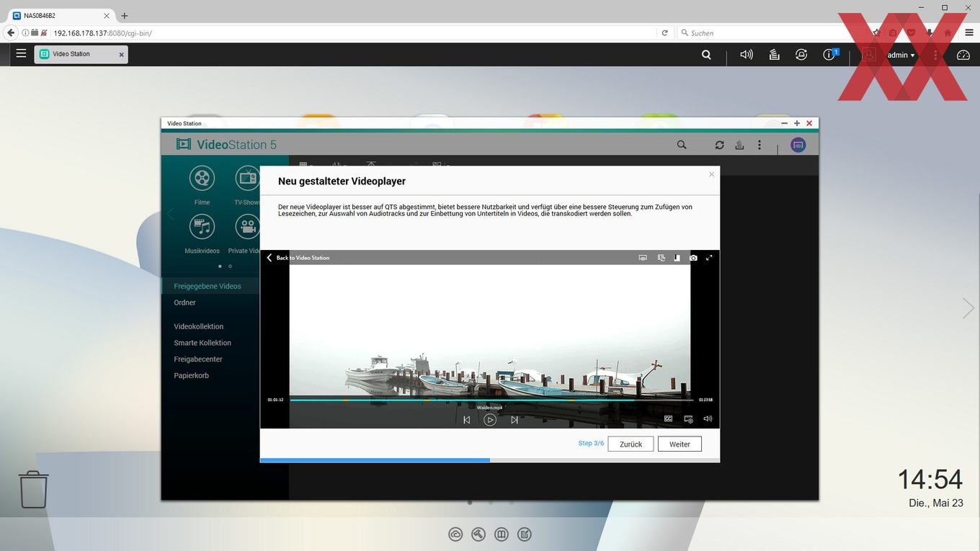The image size is (980, 551).
Task: Click the player's bookmark icon
Action: click(x=677, y=258)
